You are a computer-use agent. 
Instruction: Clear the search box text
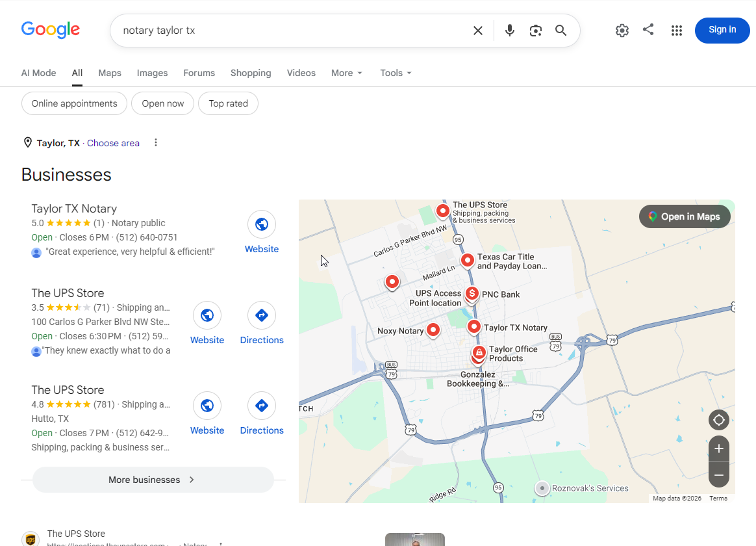[478, 31]
